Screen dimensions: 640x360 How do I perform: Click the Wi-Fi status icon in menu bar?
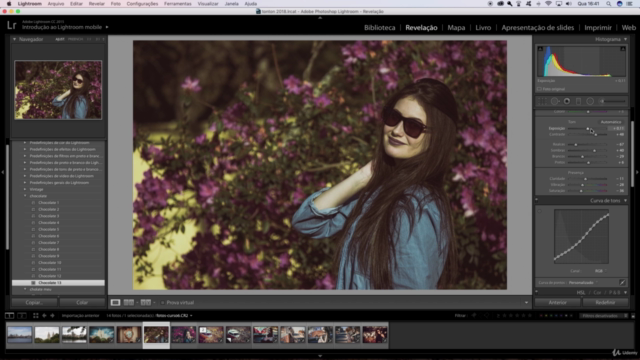click(x=548, y=4)
